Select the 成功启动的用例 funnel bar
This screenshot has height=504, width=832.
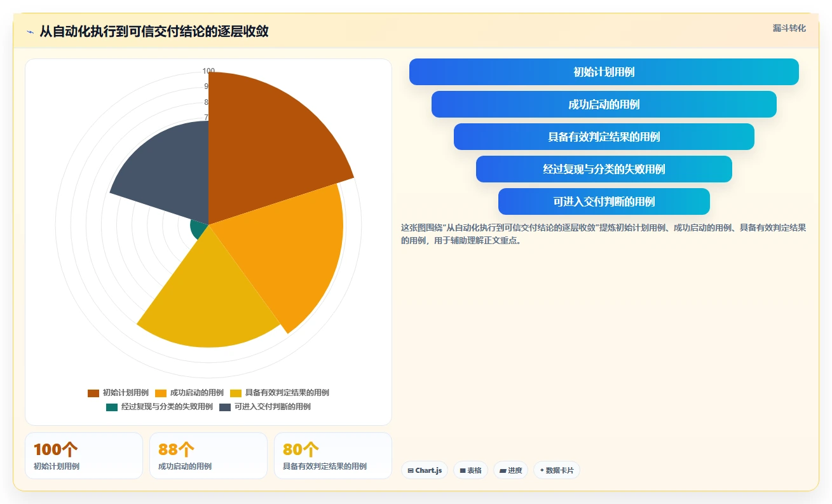(x=604, y=104)
